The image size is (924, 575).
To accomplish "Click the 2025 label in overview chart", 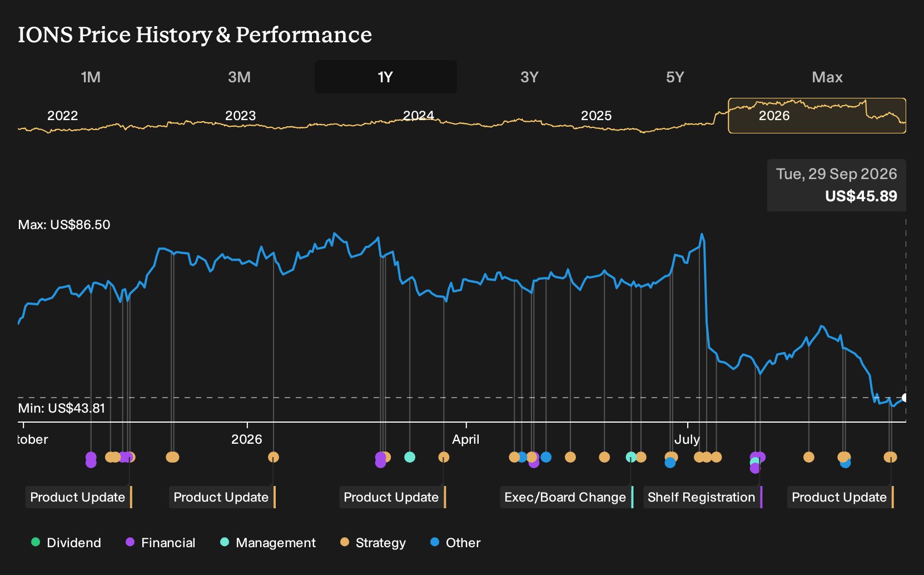I will point(596,116).
